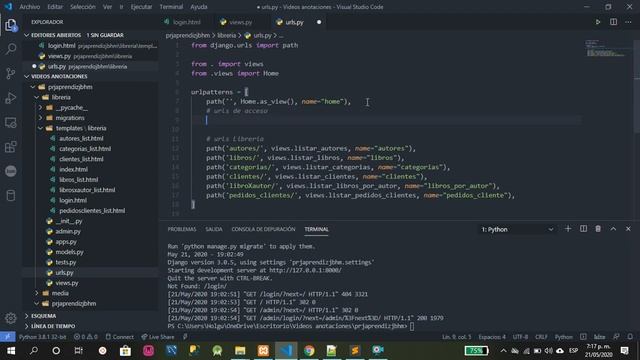Open the terminal selector dropdown 1: Python
640x360 pixels.
coord(517,229)
